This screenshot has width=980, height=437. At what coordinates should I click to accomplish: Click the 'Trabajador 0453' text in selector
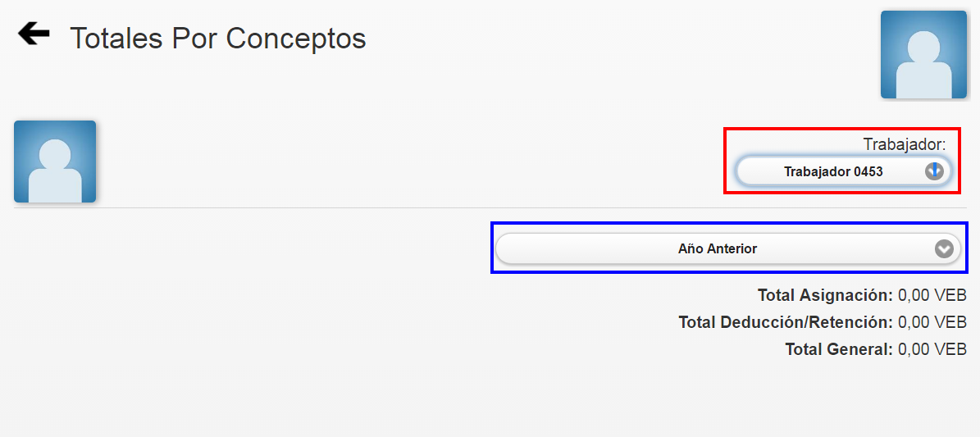pyautogui.click(x=833, y=172)
